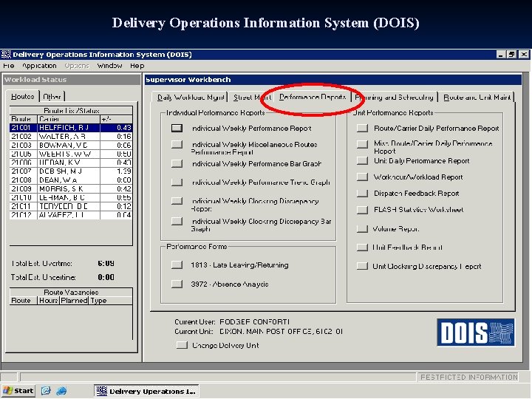The image size is (532, 399).
Task: Click Show Desktop quick launch icon
Action: click(46, 391)
